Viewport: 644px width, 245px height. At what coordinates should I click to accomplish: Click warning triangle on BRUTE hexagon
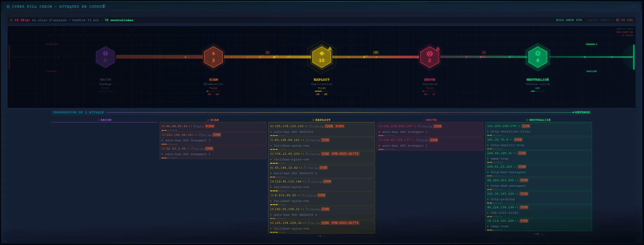click(x=438, y=49)
